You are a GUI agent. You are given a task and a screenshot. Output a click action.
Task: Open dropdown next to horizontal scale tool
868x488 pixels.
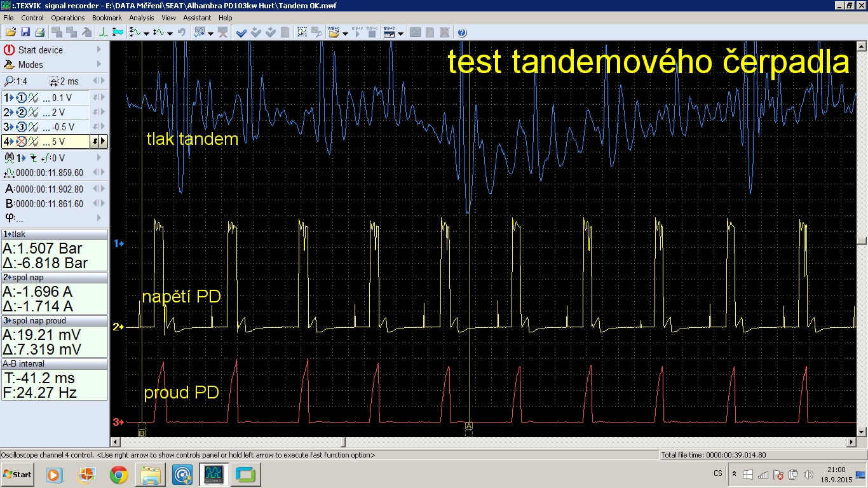coord(170,33)
